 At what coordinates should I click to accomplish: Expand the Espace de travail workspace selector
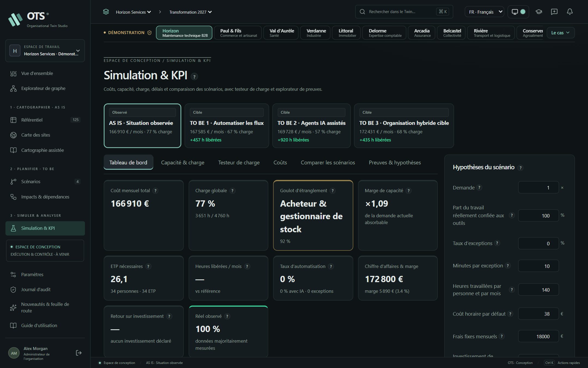click(x=45, y=51)
